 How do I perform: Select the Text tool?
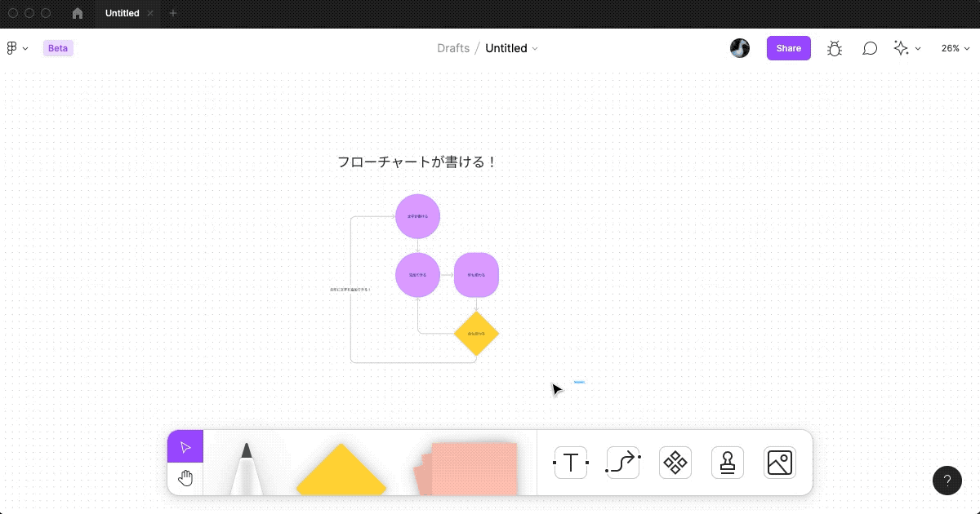point(570,463)
